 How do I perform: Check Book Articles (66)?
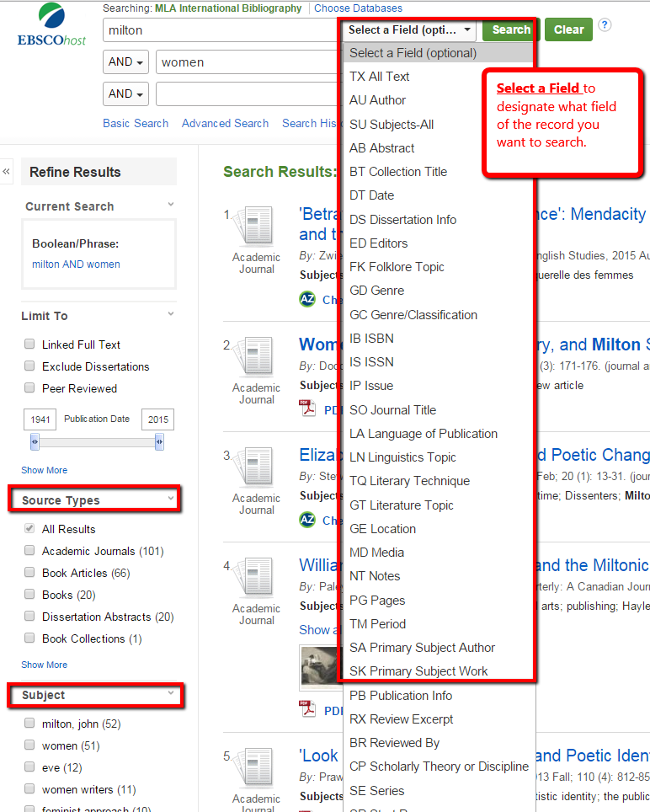click(29, 572)
